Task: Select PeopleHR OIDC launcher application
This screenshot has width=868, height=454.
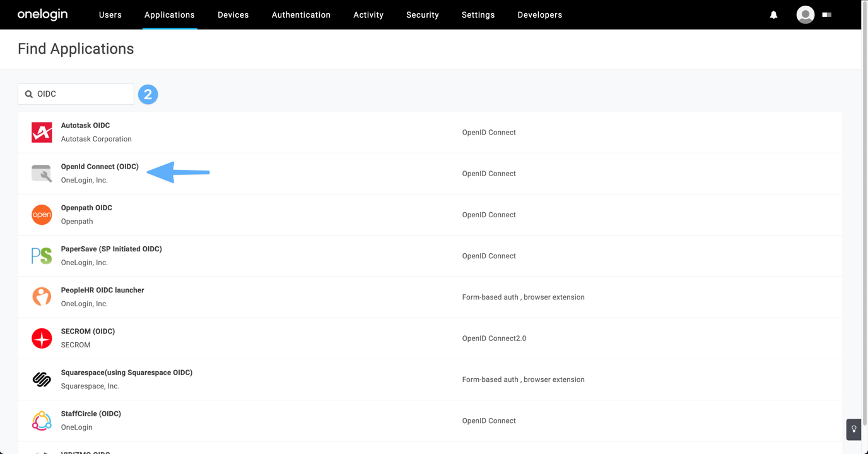Action: pos(430,297)
